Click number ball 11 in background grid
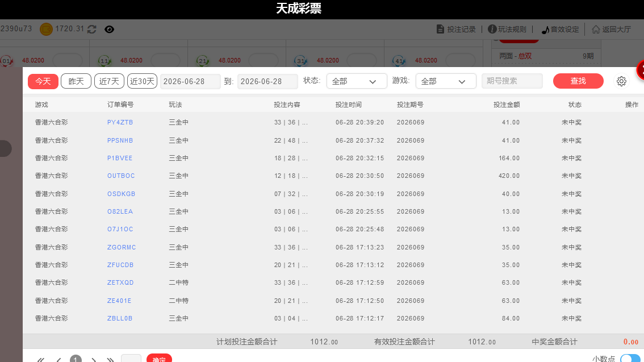 click(x=104, y=61)
